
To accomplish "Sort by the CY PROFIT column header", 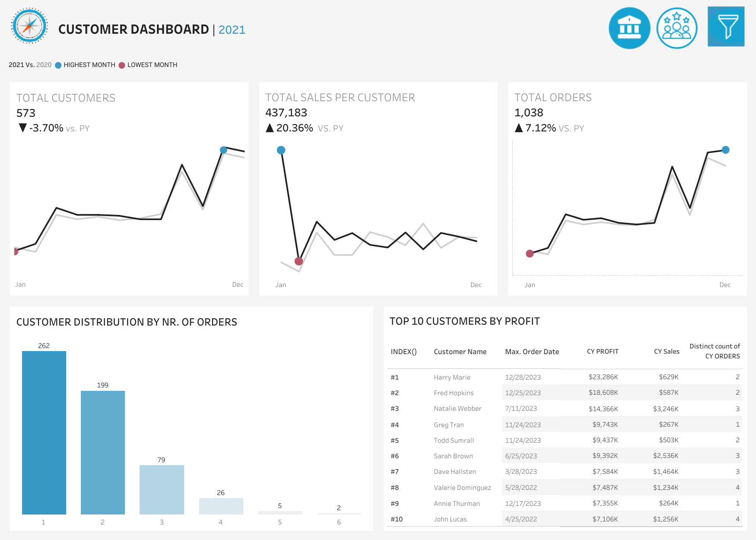I will tap(602, 351).
